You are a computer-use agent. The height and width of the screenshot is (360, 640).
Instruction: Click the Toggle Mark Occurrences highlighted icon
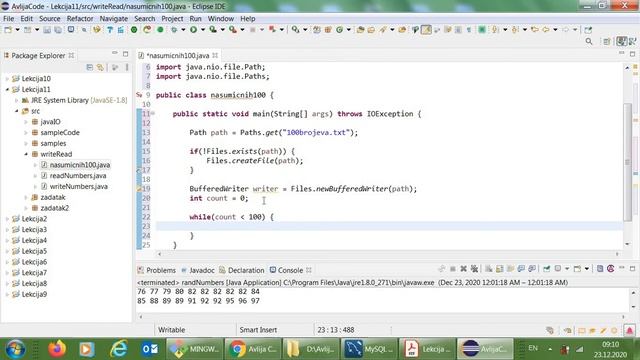pos(426,30)
